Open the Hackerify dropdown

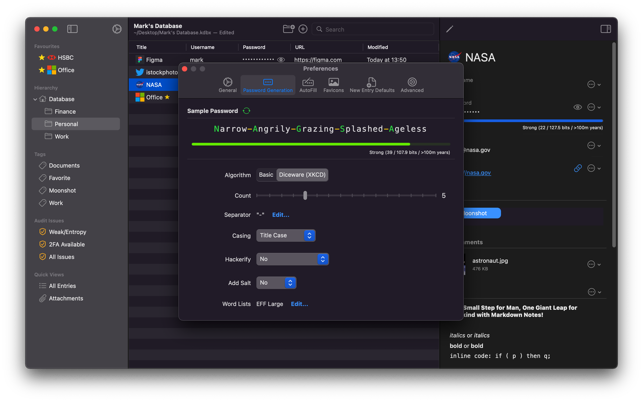292,259
